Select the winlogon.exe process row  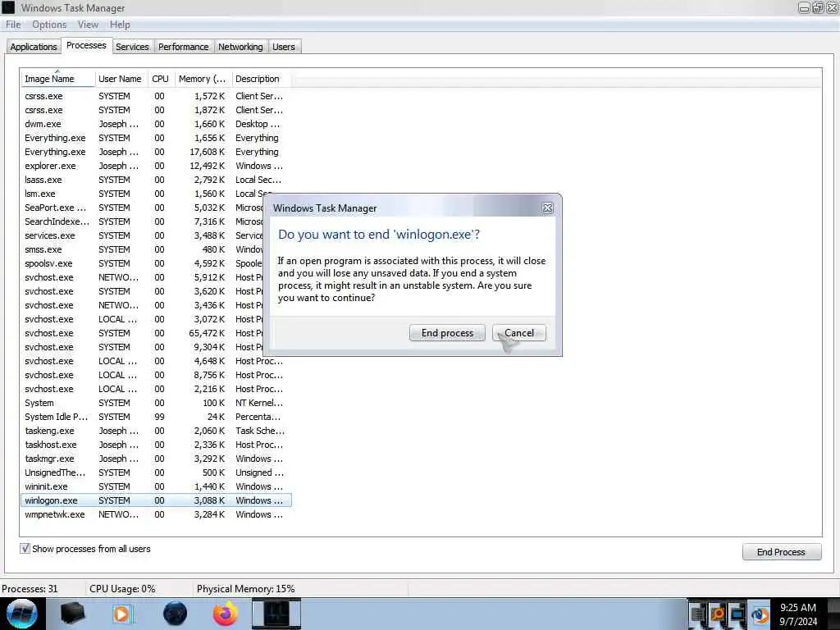coord(156,500)
